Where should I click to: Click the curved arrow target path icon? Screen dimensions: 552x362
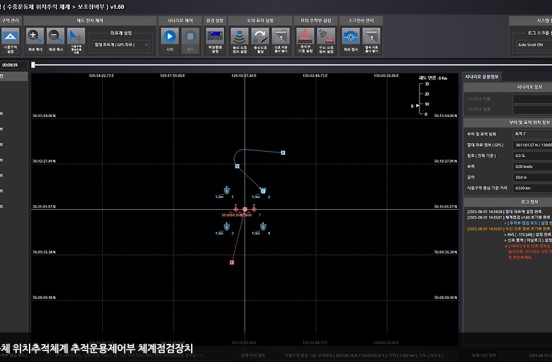click(x=260, y=36)
